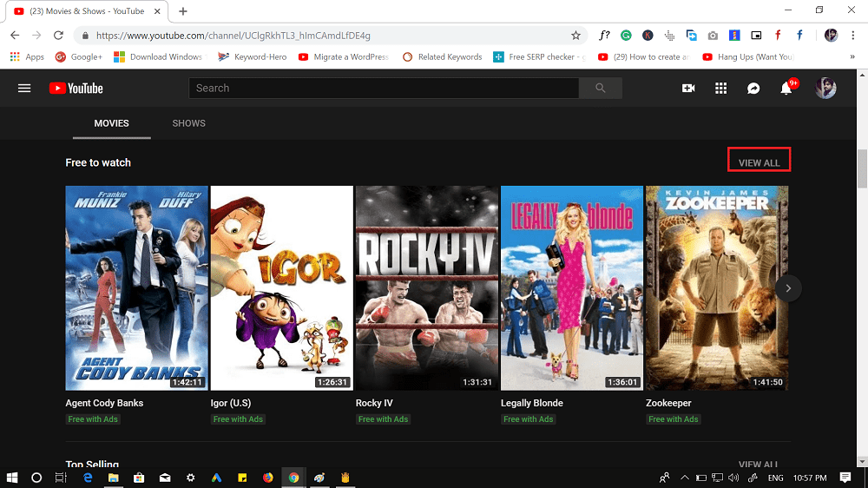Switch to the SHOWS tab
Image resolution: width=868 pixels, height=488 pixels.
point(188,123)
